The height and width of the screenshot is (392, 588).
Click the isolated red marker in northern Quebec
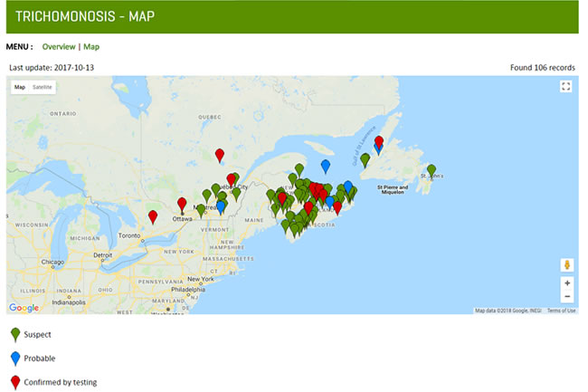point(219,155)
